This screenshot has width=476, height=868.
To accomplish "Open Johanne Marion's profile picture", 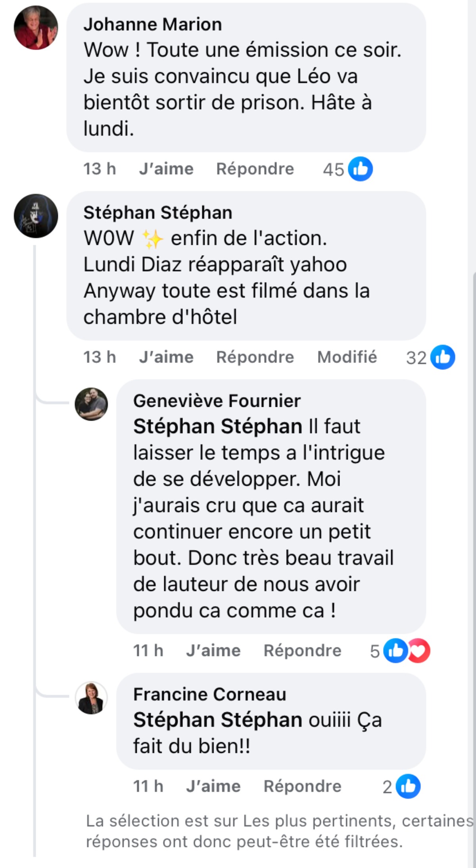I will tap(36, 27).
